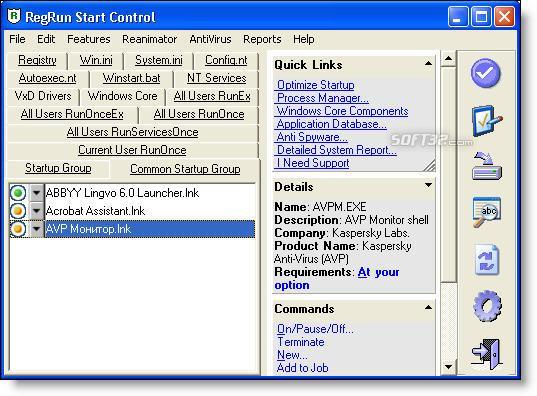The width and height of the screenshot is (537, 396).
Task: Open the Detailed System Report... link
Action: 336,150
